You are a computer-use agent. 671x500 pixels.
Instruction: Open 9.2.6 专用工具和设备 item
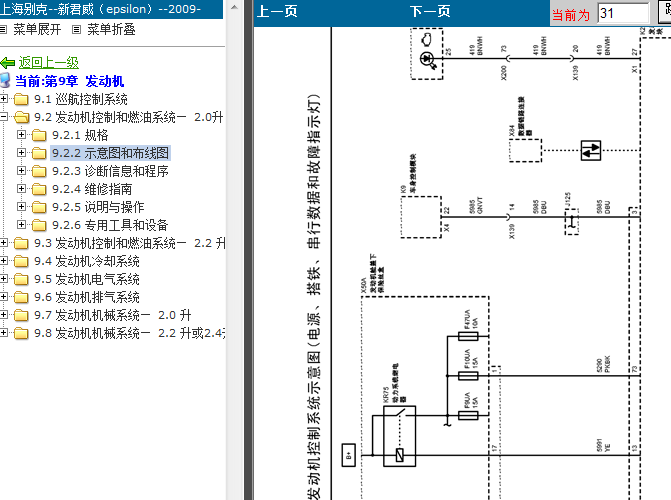[x=110, y=225]
